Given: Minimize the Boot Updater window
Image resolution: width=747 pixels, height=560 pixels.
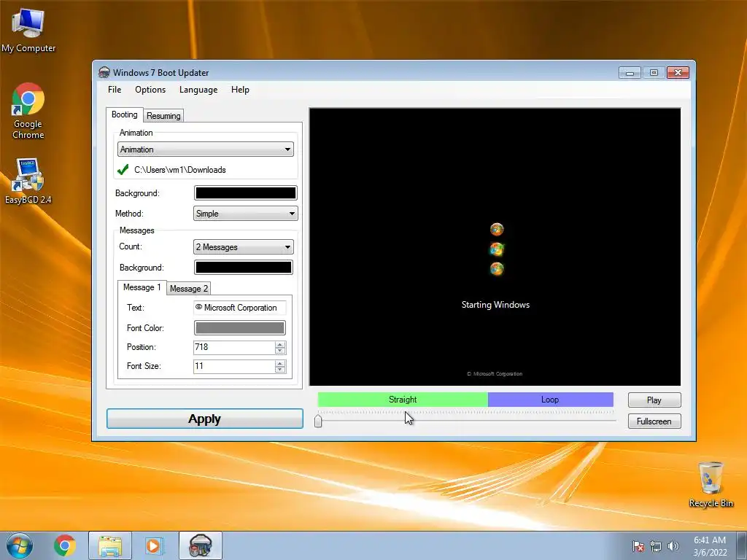Looking at the screenshot, I should click(630, 72).
